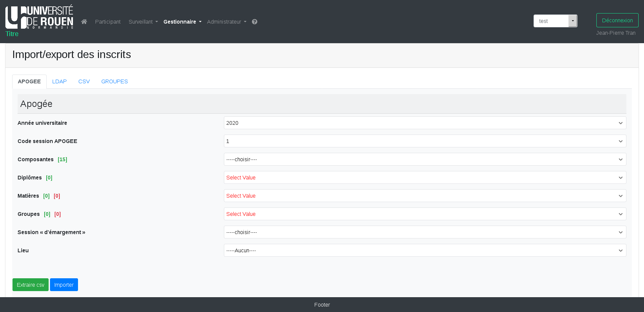Click the Université de Rouen logo

click(x=40, y=17)
